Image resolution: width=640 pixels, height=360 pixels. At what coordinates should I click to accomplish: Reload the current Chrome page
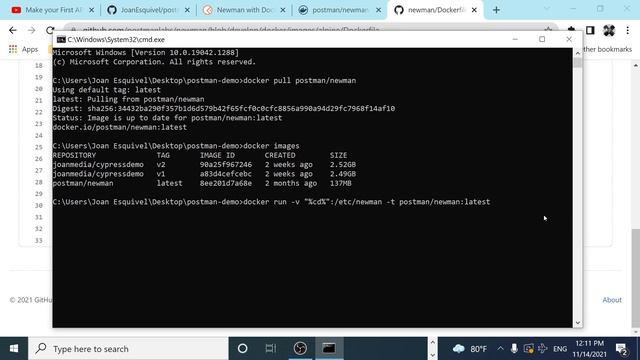(49, 30)
